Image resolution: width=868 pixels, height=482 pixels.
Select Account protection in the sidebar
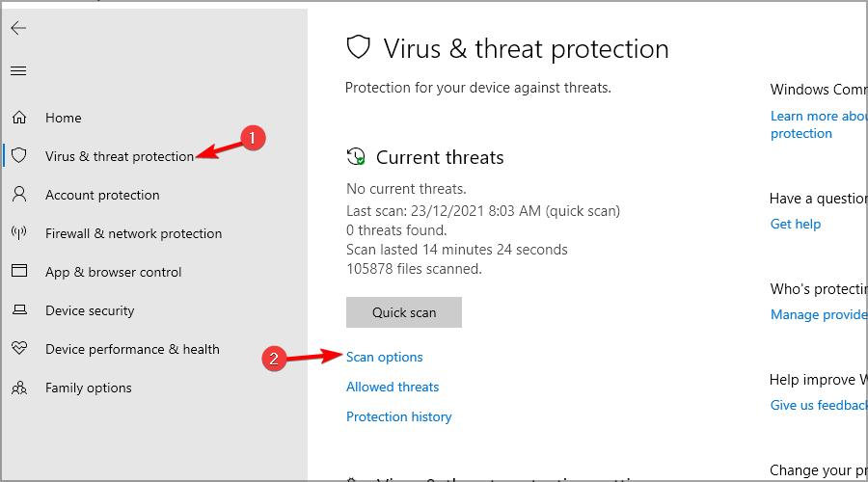click(102, 195)
